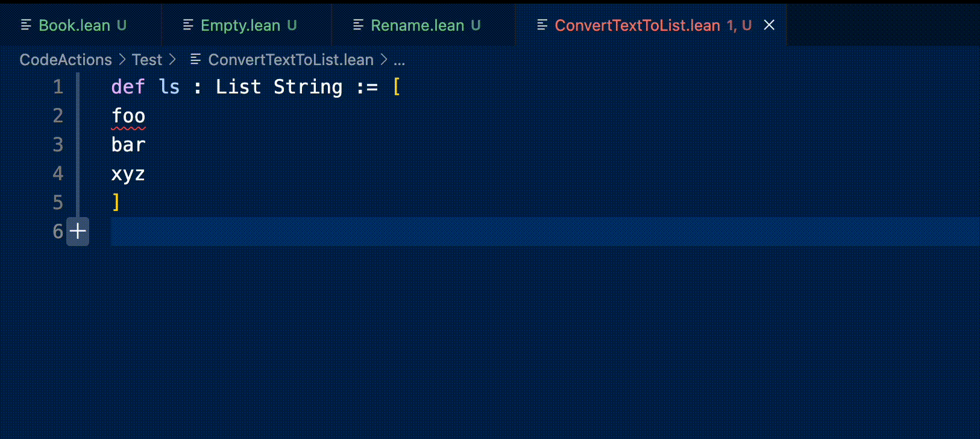Close the ConvertTextToList.lean tab
Image resolution: width=980 pixels, height=439 pixels.
tap(769, 25)
